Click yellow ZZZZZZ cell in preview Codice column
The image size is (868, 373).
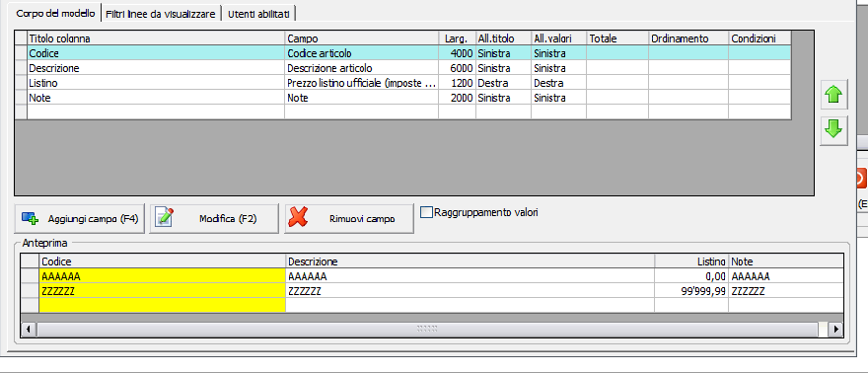coord(162,290)
